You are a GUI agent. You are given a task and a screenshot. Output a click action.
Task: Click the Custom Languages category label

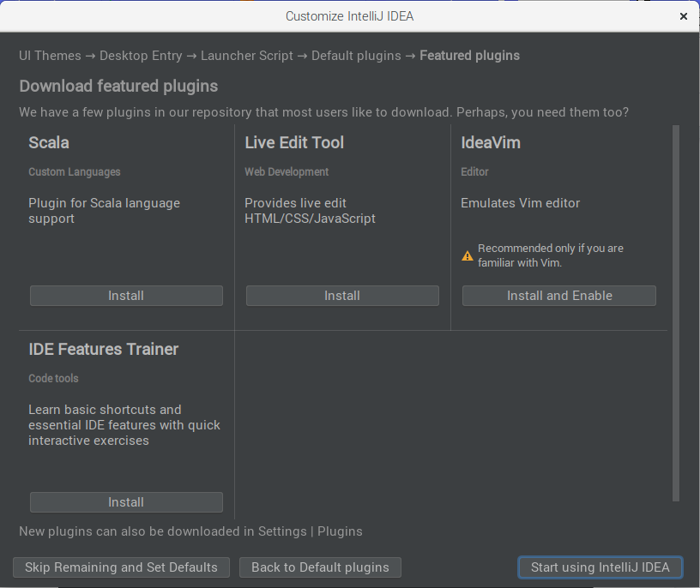(75, 171)
